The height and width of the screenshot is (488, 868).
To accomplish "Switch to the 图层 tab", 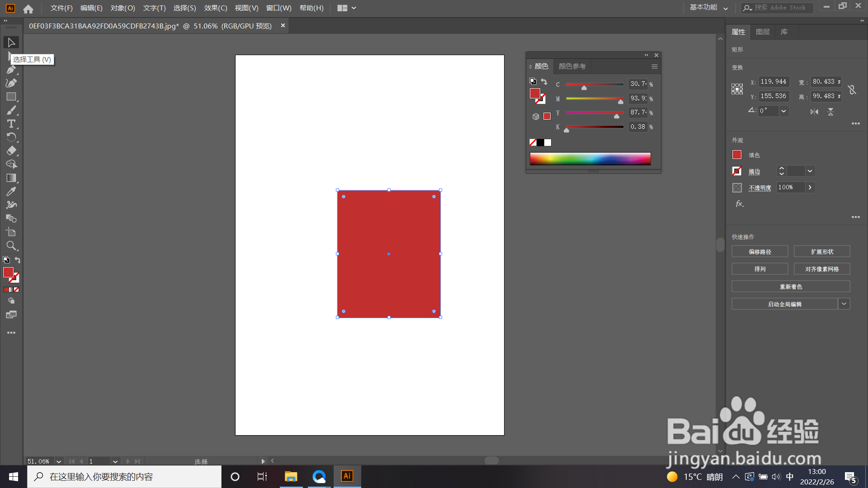I will (x=763, y=32).
